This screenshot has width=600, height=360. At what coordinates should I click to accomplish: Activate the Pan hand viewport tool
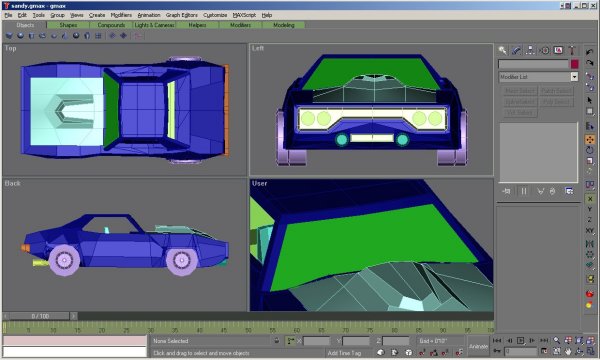(568, 351)
